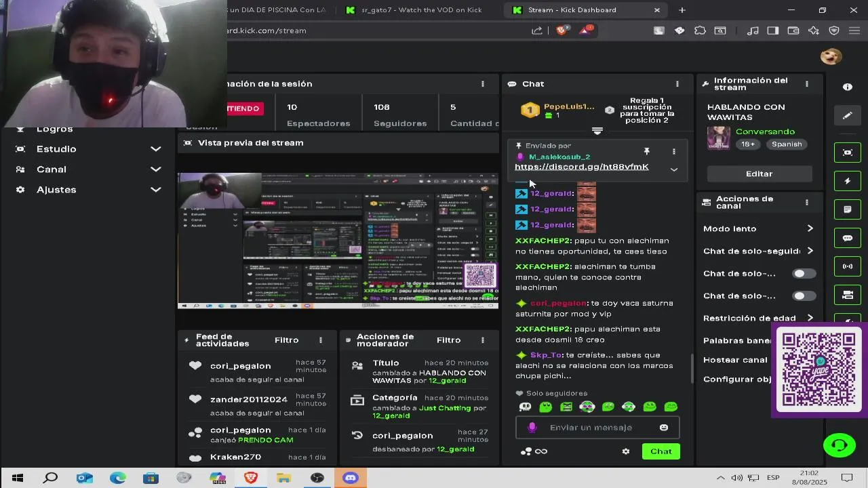868x488 pixels.
Task: Toggle the channel actions camera icon in sidebar
Action: [x=848, y=295]
